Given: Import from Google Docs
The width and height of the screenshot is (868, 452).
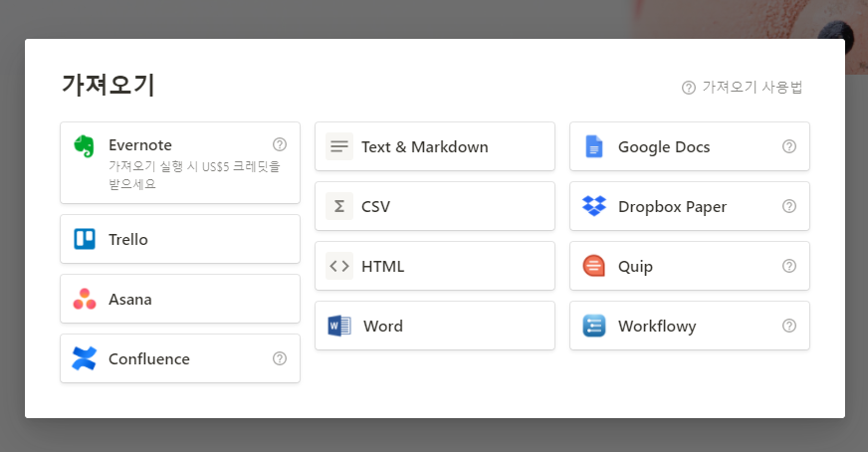Looking at the screenshot, I should (690, 146).
